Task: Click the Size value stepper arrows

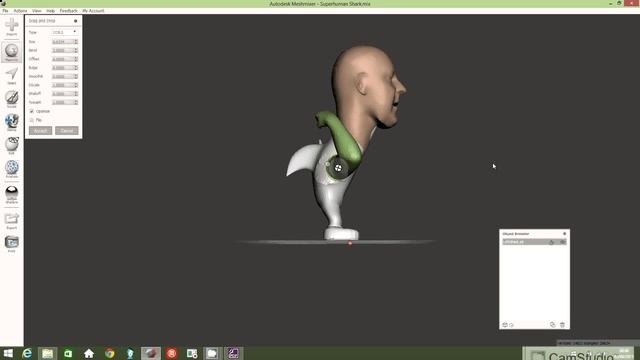Action: click(x=76, y=42)
